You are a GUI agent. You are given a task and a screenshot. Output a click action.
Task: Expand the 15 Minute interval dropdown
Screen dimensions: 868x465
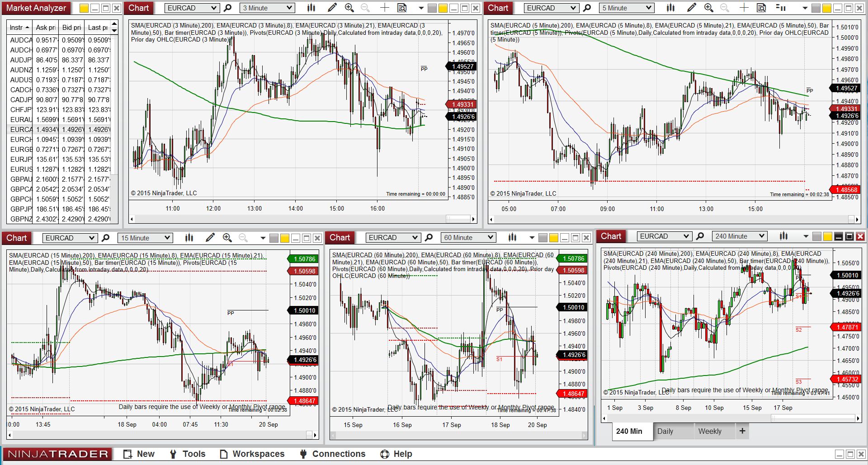167,238
